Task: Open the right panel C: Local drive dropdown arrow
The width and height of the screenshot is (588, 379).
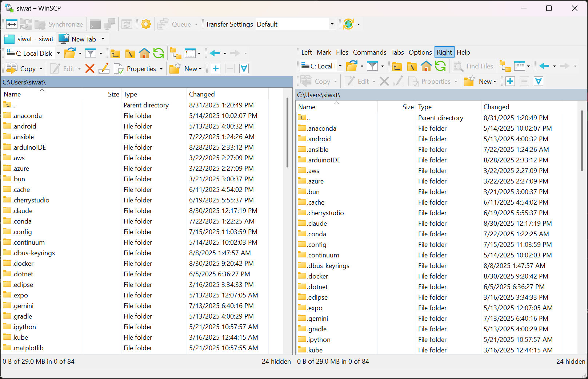Action: (x=340, y=66)
